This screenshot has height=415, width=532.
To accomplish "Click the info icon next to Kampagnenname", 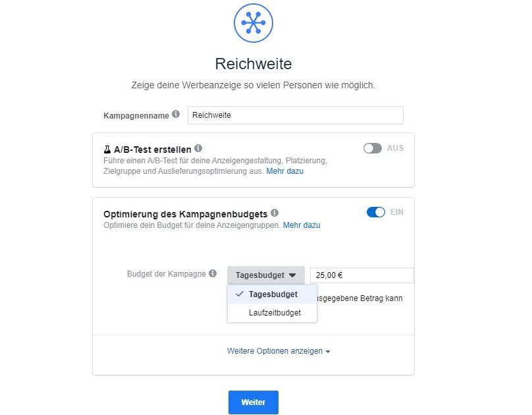I will click(176, 113).
